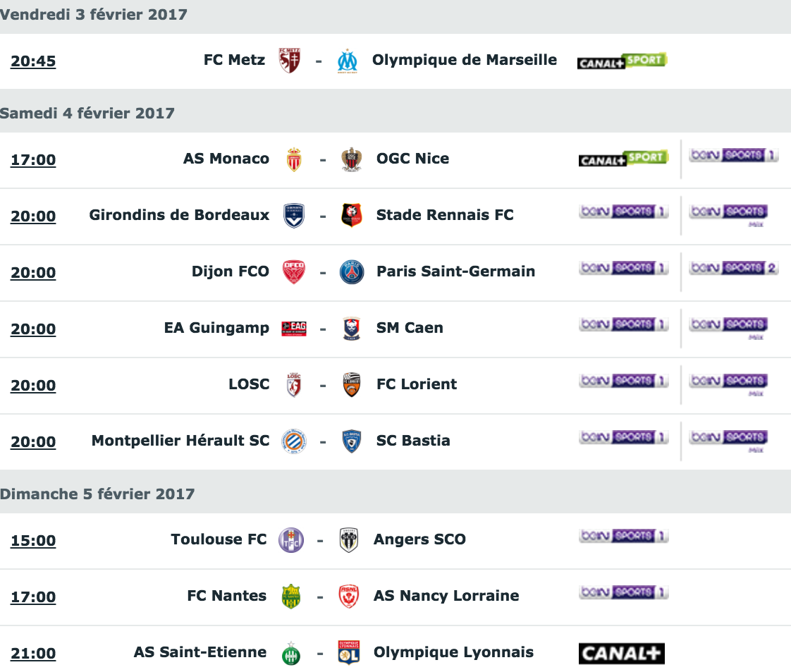Click the Olympique de Marseille logo
Screen dimensions: 791x672
347,61
